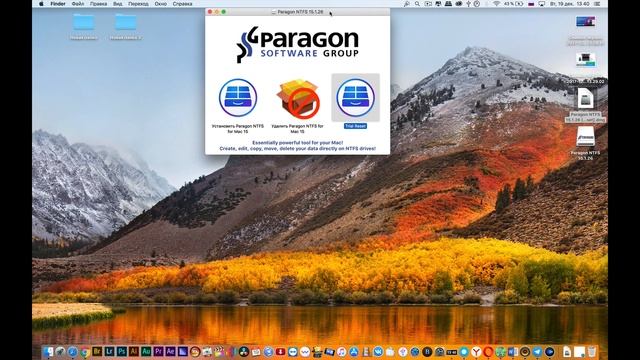640x360 pixels.
Task: Launch Adobe Illustrator from the Dock
Action: 134,351
